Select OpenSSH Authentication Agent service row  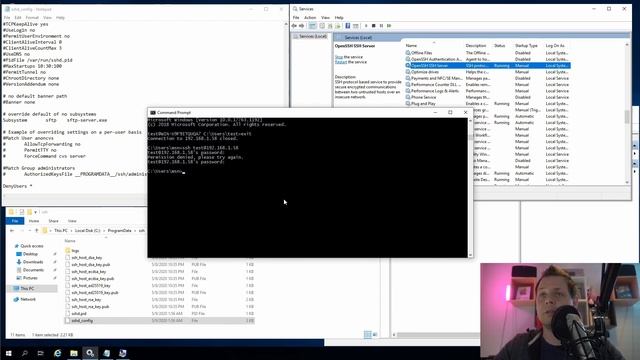(488, 59)
